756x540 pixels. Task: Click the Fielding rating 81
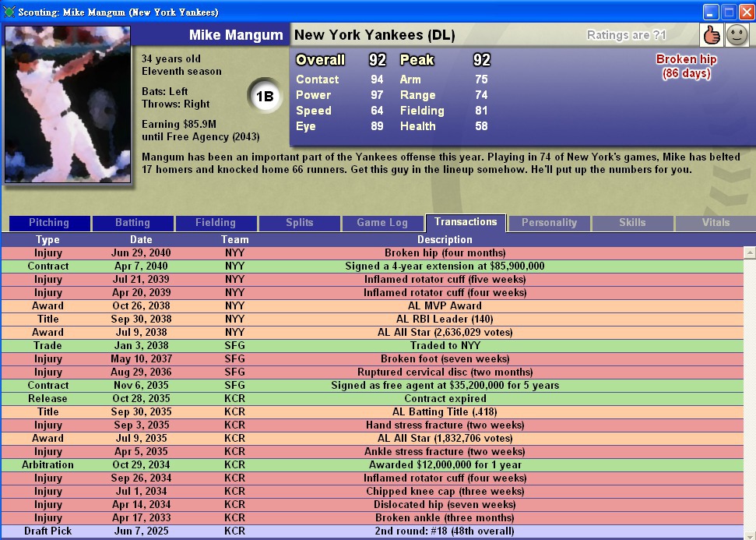(481, 111)
